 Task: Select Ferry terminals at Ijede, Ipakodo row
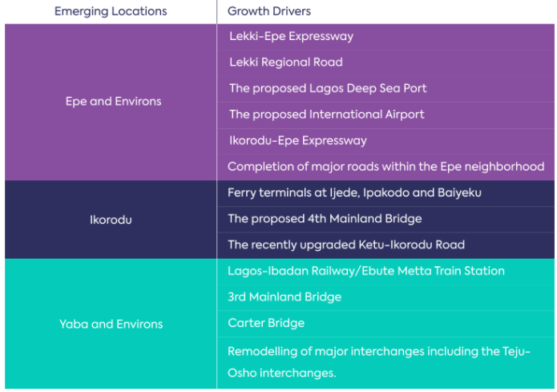tap(353, 192)
